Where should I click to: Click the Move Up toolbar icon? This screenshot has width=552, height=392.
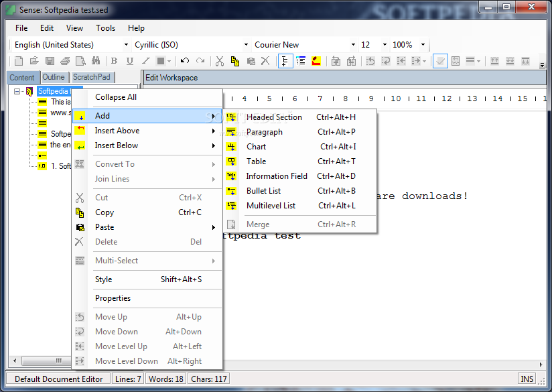pyautogui.click(x=370, y=61)
